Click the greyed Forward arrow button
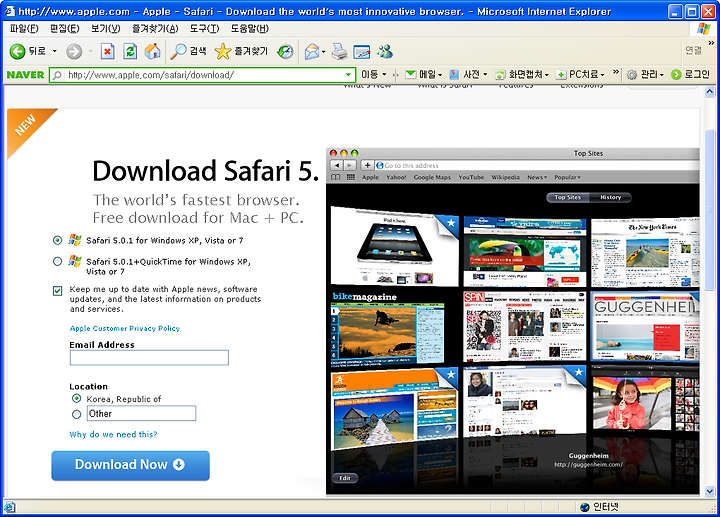 point(74,51)
